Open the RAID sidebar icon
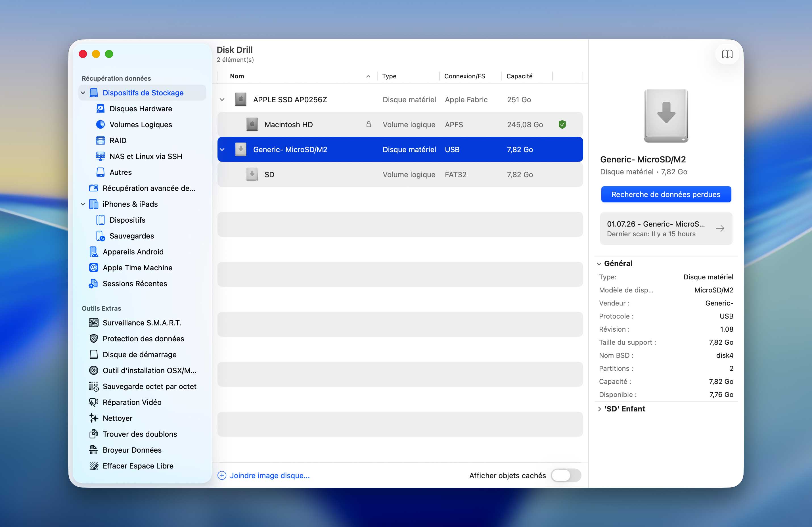 pyautogui.click(x=100, y=140)
